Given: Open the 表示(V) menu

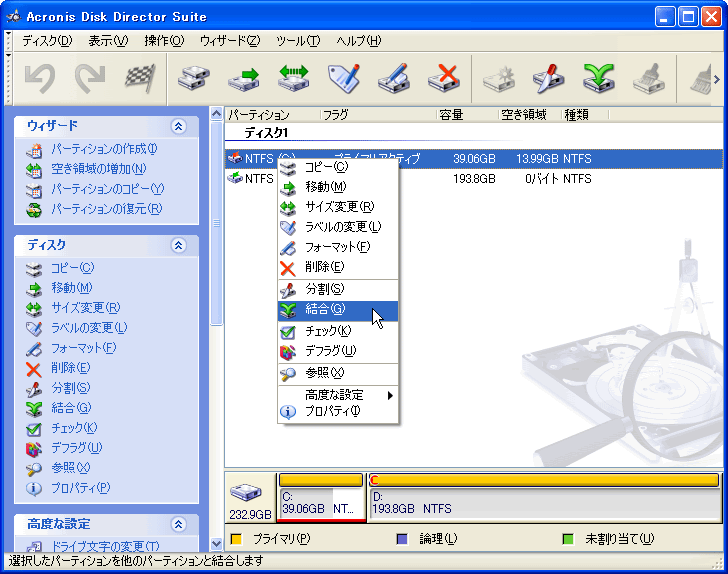Looking at the screenshot, I should click(108, 41).
